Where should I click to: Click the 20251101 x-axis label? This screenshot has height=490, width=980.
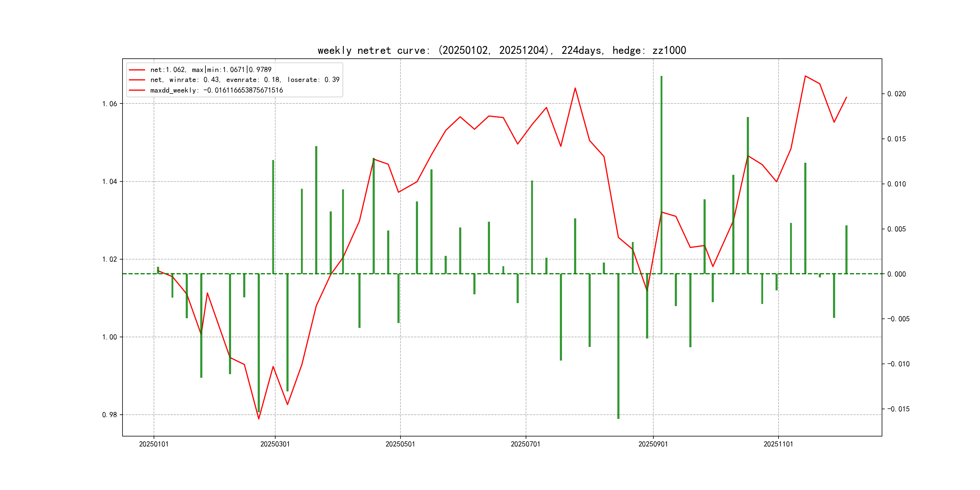click(778, 444)
